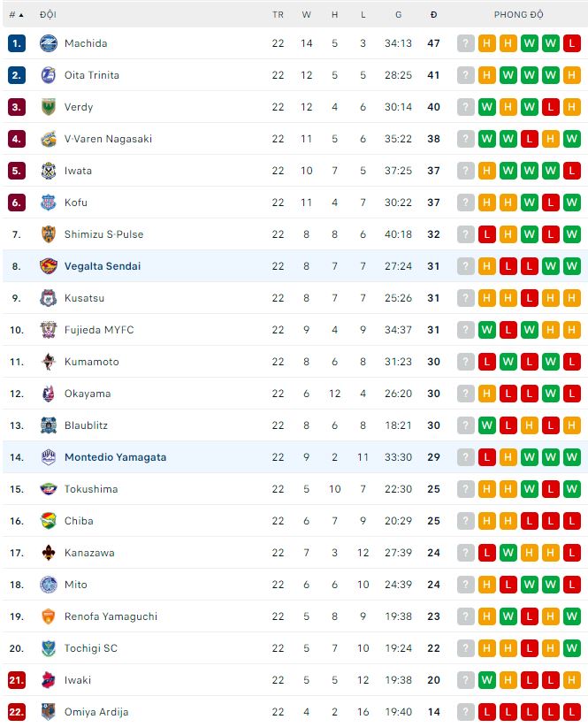The image size is (588, 727).
Task: Click the Machida team crest icon
Action: click(49, 43)
